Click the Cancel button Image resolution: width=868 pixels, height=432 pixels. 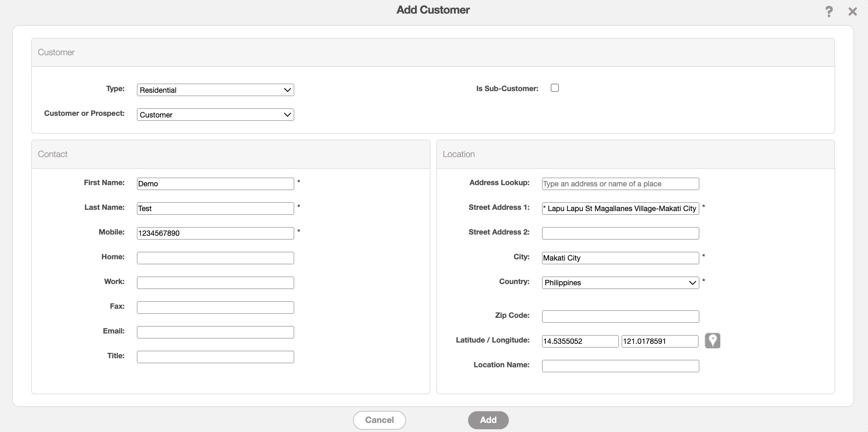pyautogui.click(x=379, y=420)
